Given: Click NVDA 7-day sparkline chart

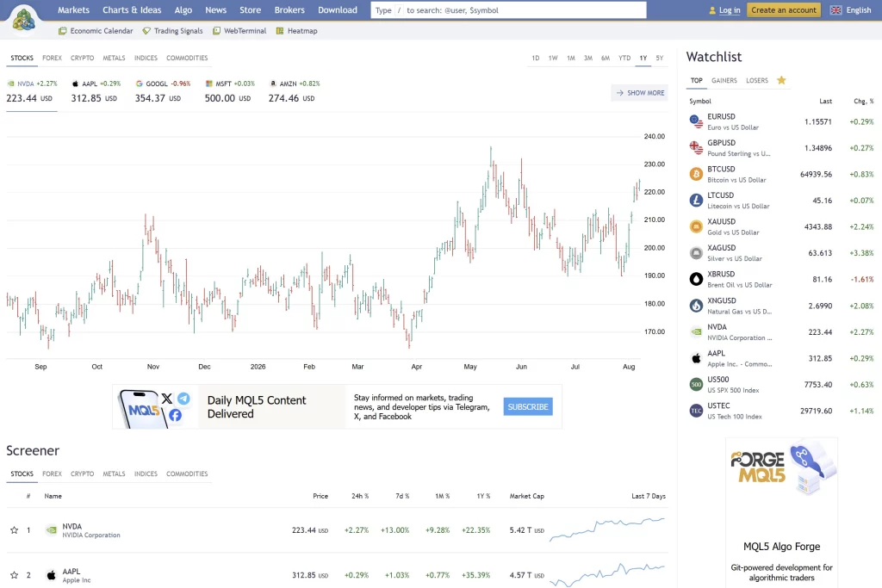Looking at the screenshot, I should tap(607, 529).
